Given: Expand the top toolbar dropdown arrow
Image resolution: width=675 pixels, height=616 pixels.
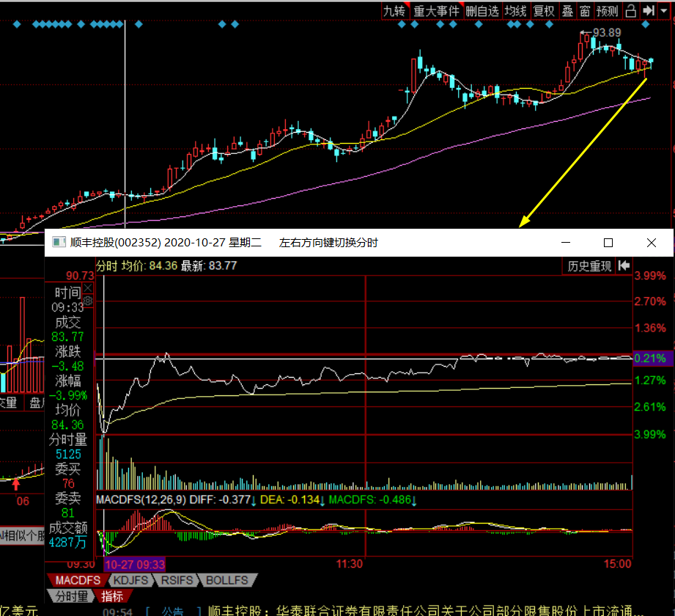Looking at the screenshot, I should tap(665, 10).
